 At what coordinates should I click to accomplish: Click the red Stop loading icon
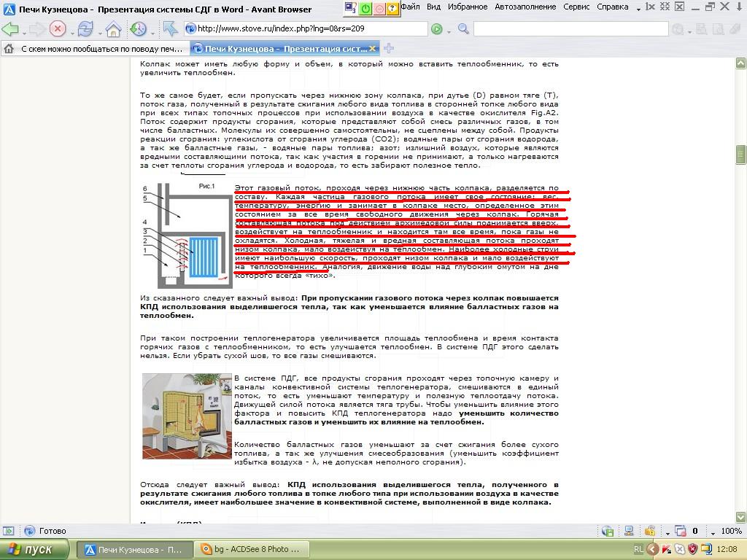click(x=57, y=29)
